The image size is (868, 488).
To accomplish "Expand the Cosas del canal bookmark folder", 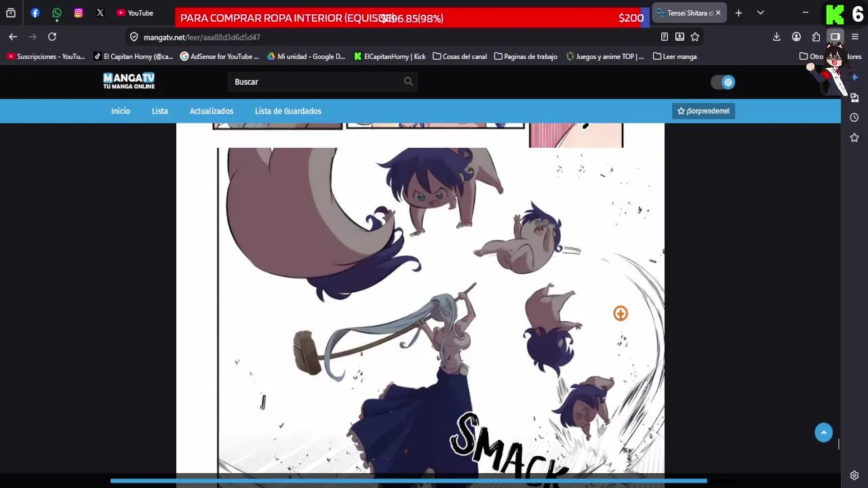I will tap(460, 57).
